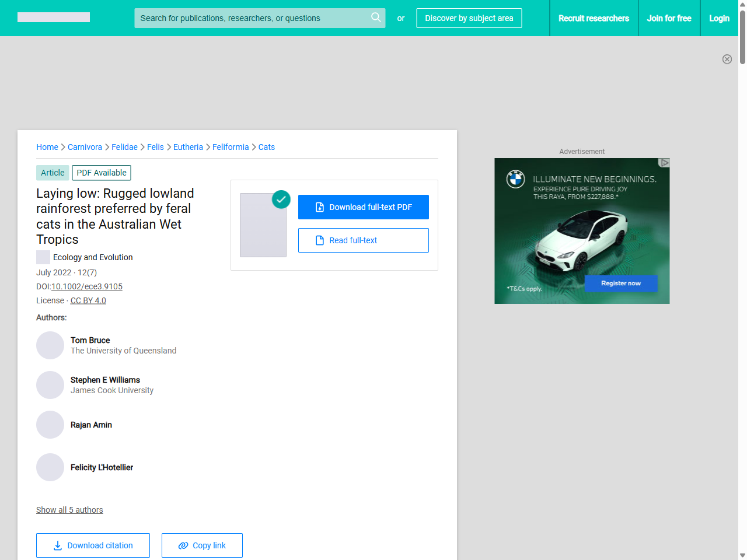
Task: Download full-text PDF
Action: (x=364, y=207)
